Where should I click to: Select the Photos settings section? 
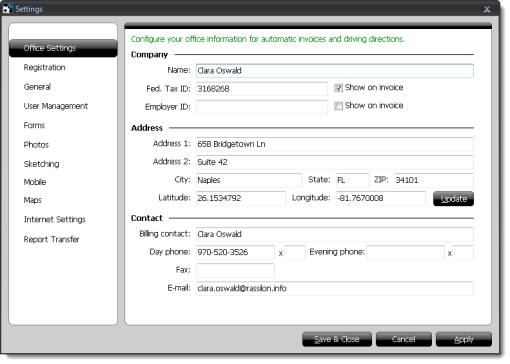[36, 145]
